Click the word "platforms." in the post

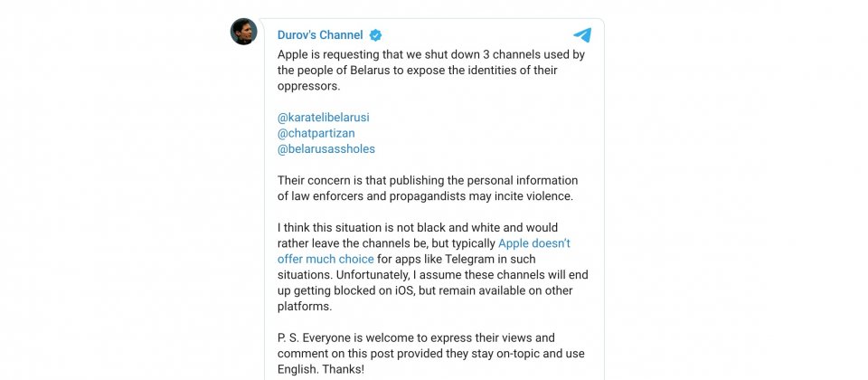coord(305,307)
